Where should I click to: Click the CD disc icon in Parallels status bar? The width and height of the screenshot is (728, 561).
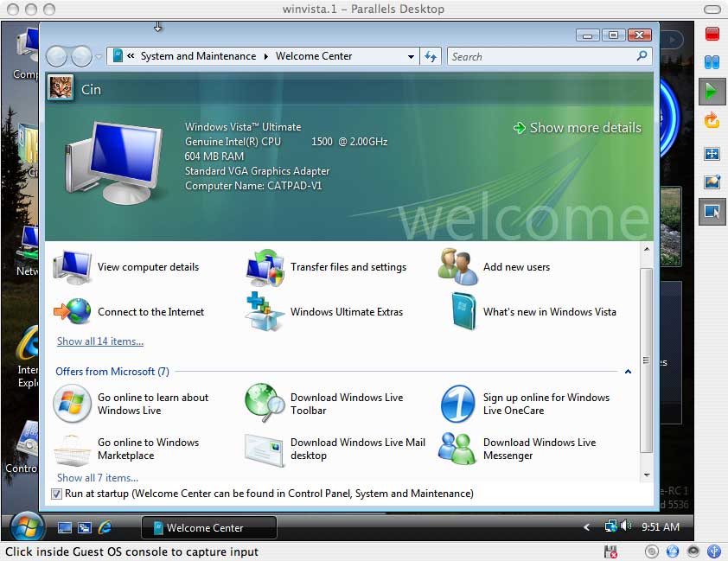click(651, 551)
